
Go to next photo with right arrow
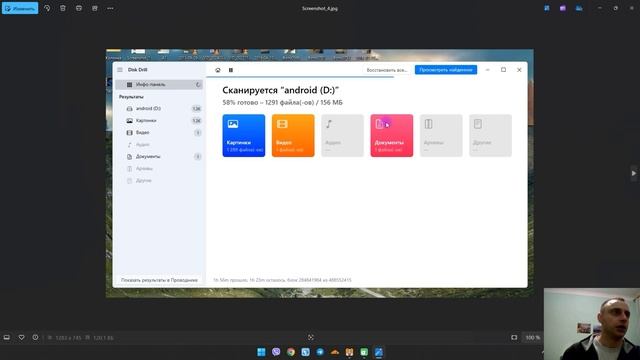[x=633, y=173]
